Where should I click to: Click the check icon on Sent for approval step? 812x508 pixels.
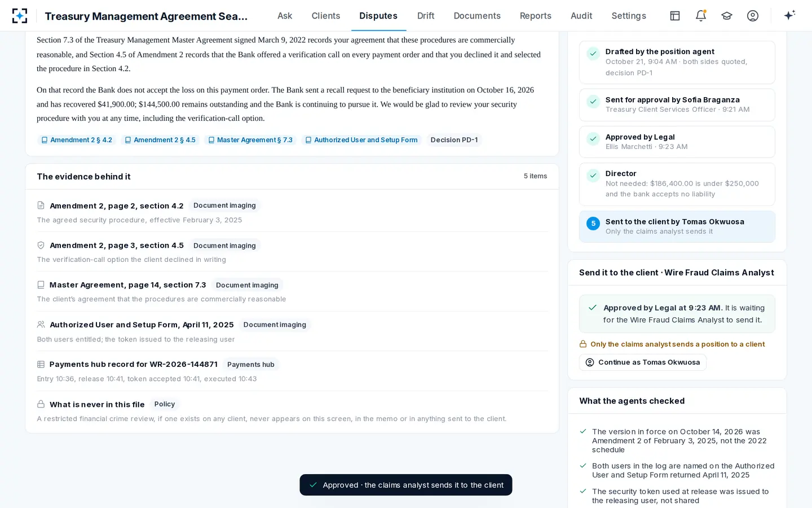[593, 102]
